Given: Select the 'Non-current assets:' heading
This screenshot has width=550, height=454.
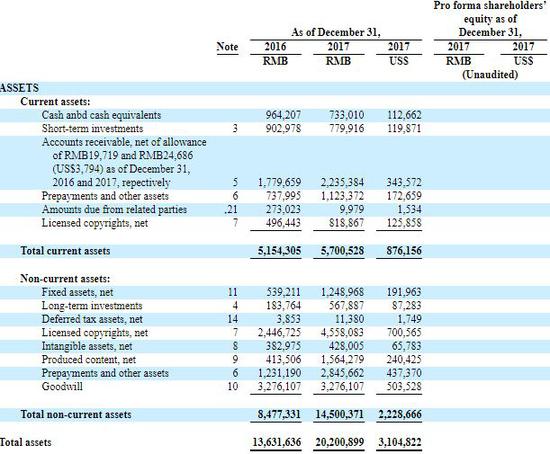Looking at the screenshot, I should pyautogui.click(x=65, y=279).
